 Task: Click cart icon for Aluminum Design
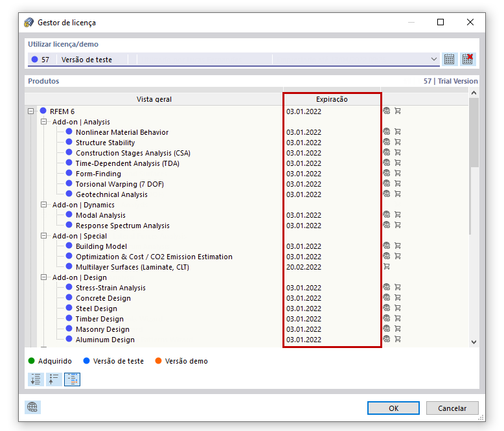[398, 339]
